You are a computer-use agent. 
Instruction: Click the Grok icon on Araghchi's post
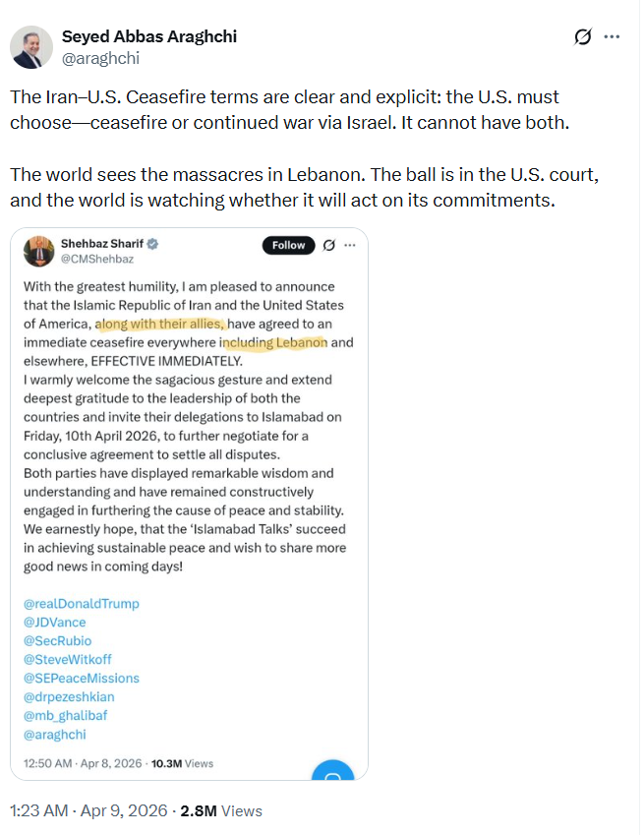point(583,37)
